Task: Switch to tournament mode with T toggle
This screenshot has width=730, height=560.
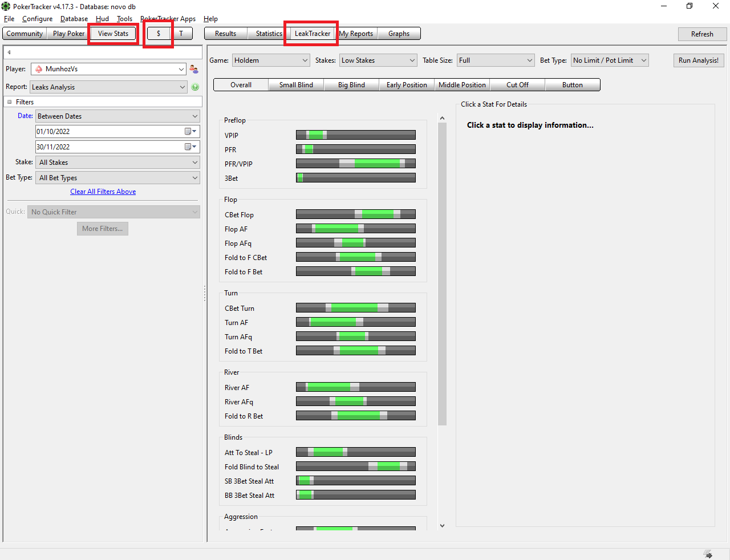Action: (x=181, y=34)
